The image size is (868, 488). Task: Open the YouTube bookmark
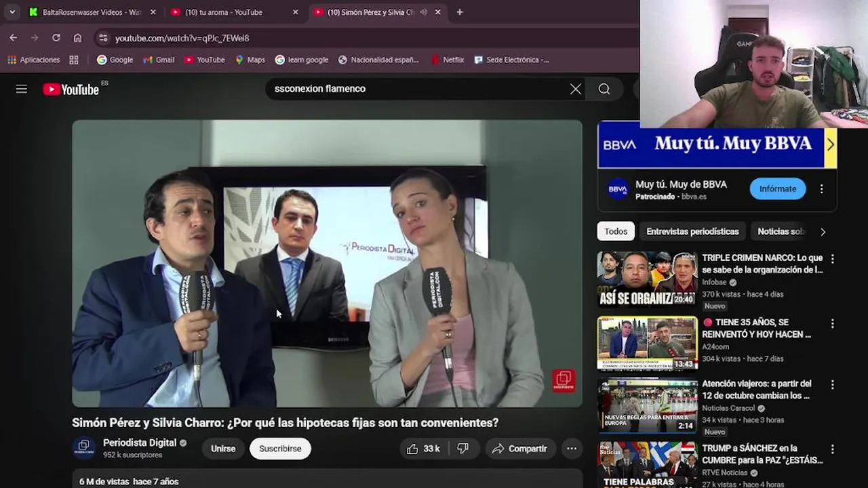(x=204, y=60)
